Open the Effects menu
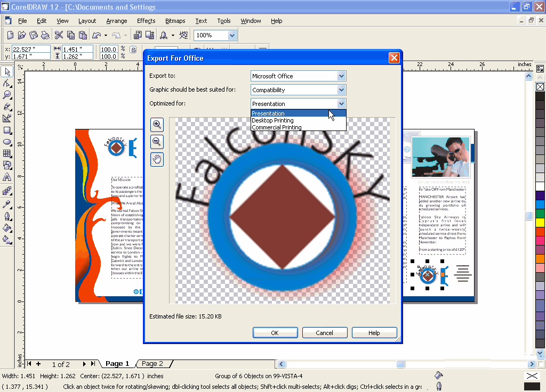 pos(146,21)
